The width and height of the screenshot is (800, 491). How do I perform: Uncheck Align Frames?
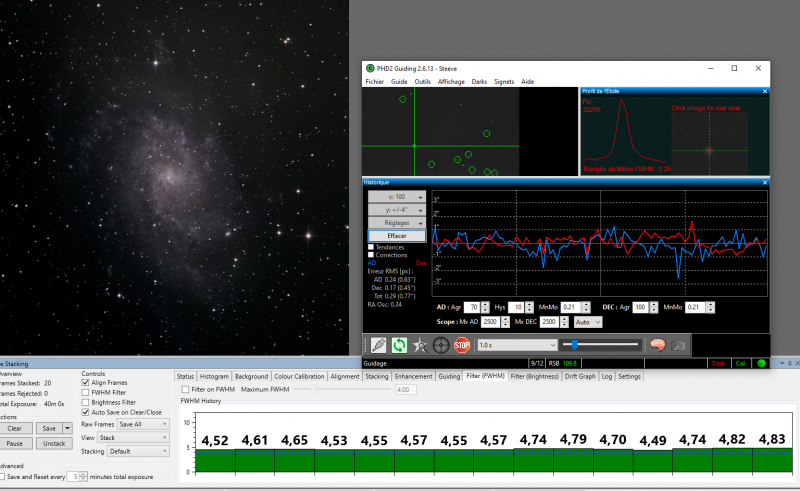(x=85, y=382)
